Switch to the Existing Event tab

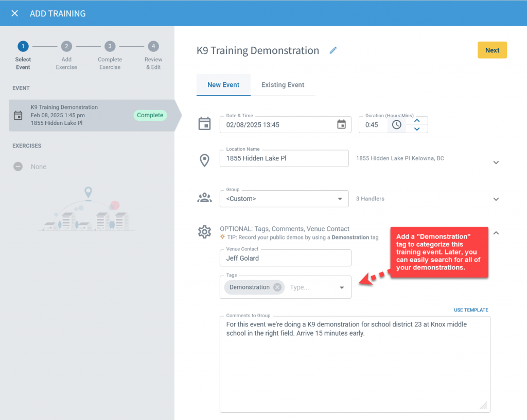tap(283, 85)
